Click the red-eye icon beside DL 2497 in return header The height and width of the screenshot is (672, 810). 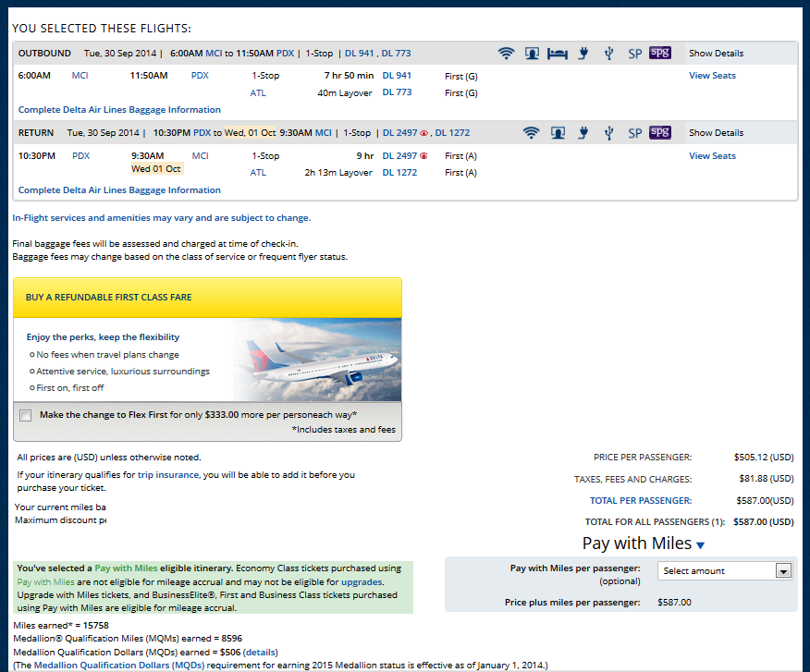pos(424,133)
